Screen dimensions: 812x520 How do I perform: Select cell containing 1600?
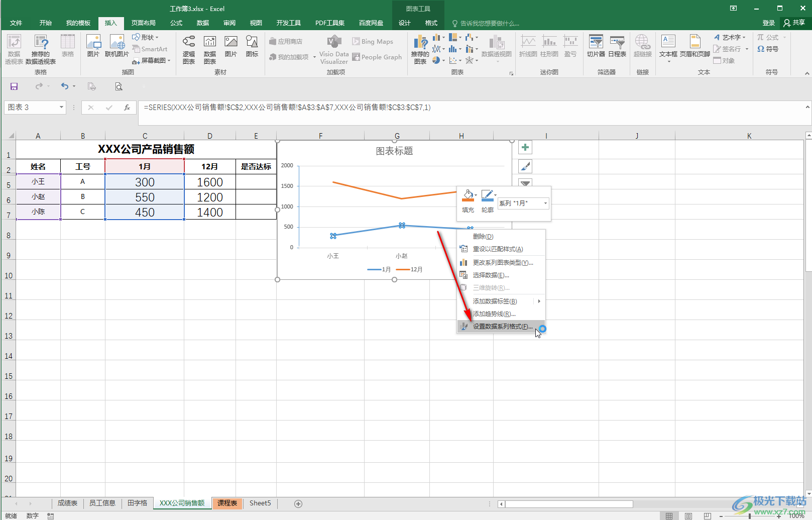pyautogui.click(x=210, y=182)
